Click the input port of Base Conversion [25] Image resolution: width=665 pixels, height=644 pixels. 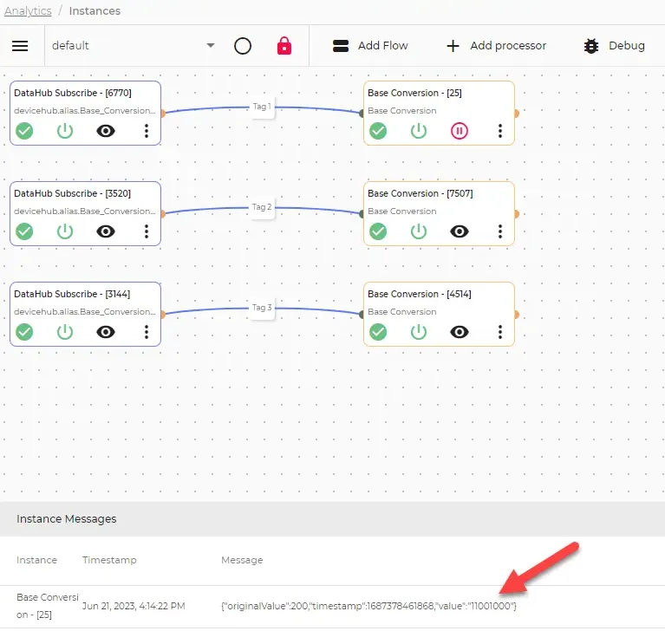coord(362,114)
